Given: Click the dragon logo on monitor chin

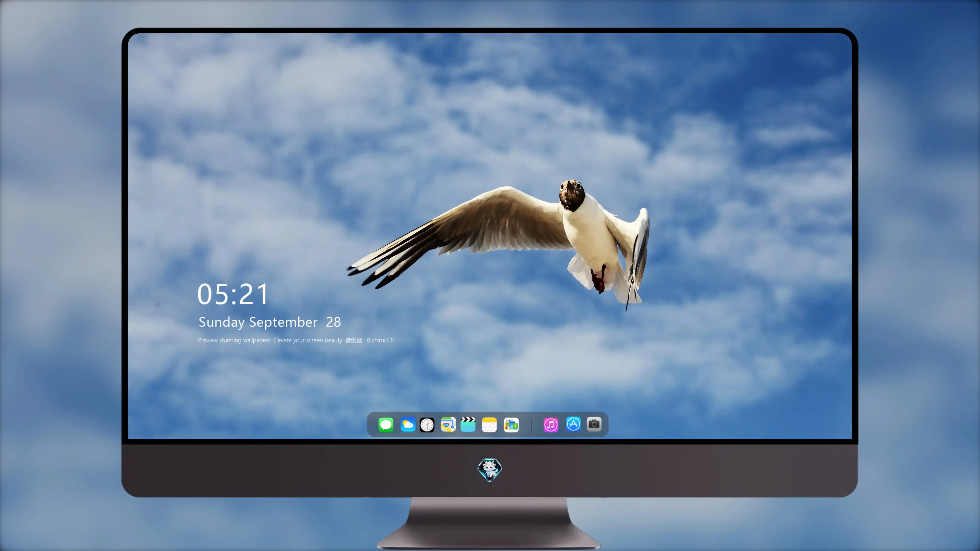Looking at the screenshot, I should (x=490, y=470).
